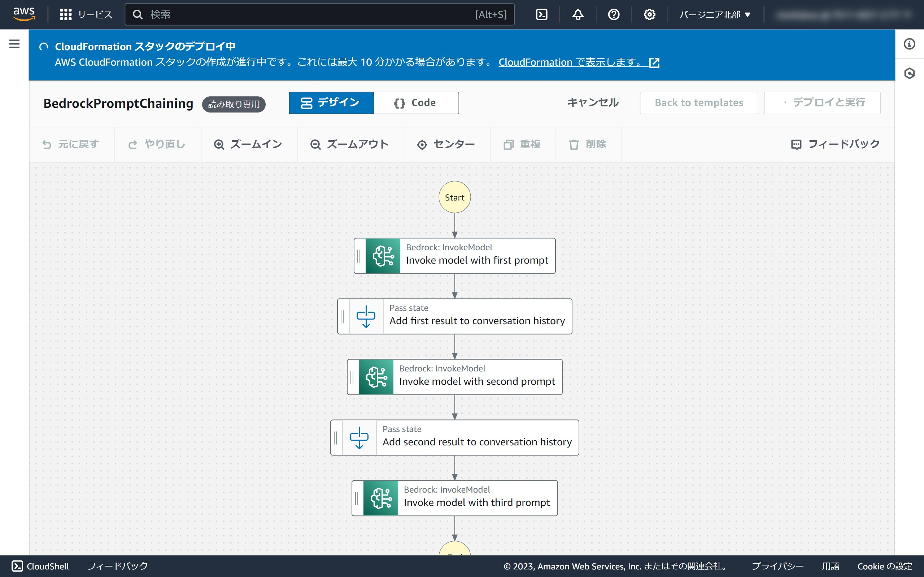
Task: Select the Start node in the workflow
Action: pos(454,197)
